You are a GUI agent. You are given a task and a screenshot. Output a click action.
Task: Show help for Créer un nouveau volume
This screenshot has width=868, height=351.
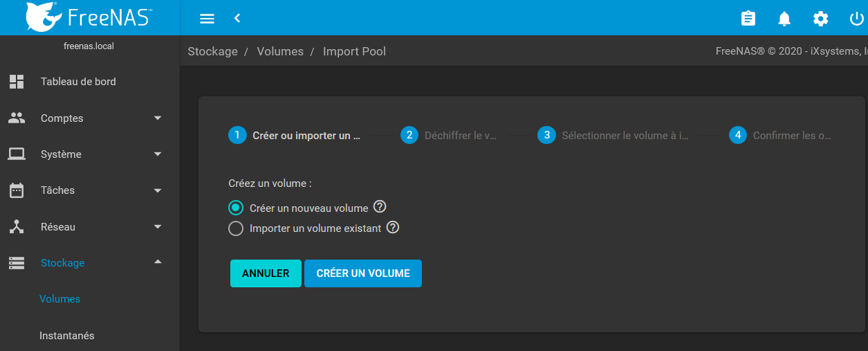[x=380, y=207]
